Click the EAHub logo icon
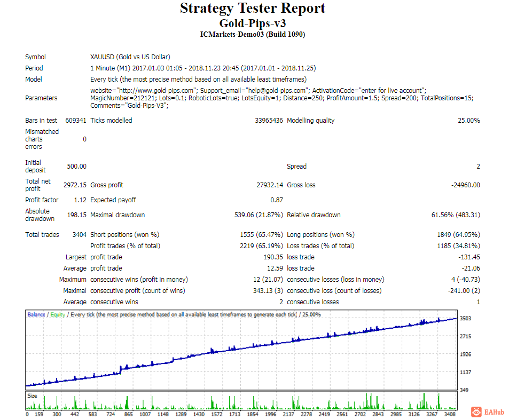Screen dimensions: 509x420 coord(476,412)
